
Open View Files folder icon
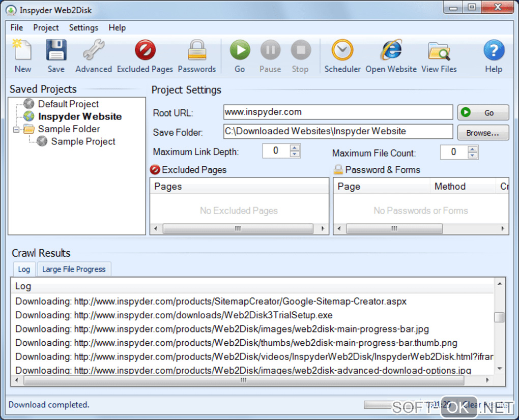coord(439,55)
